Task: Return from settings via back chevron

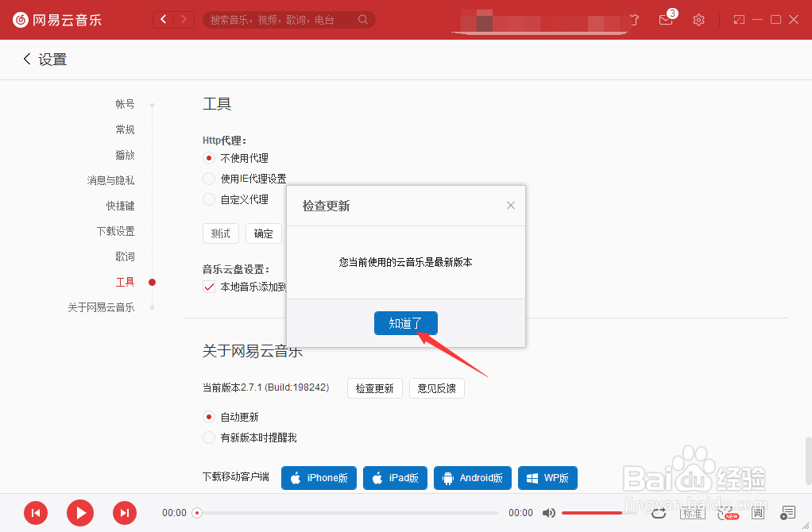Action: click(x=27, y=59)
